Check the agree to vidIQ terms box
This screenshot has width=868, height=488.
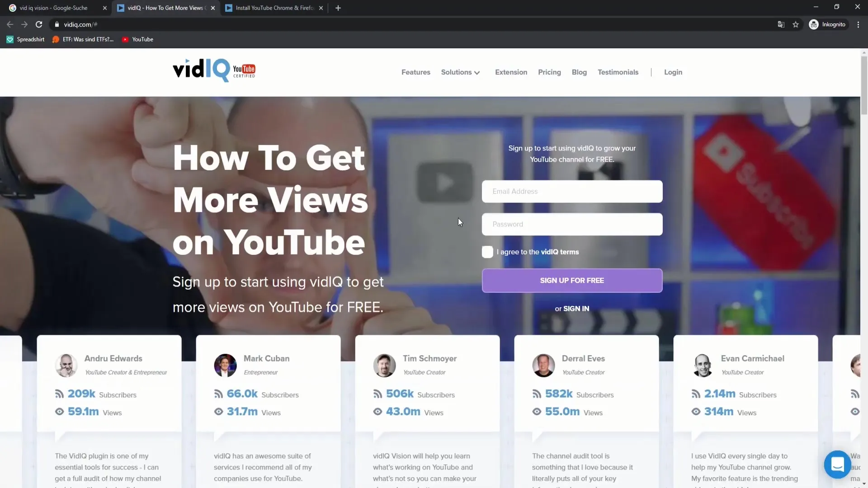487,252
